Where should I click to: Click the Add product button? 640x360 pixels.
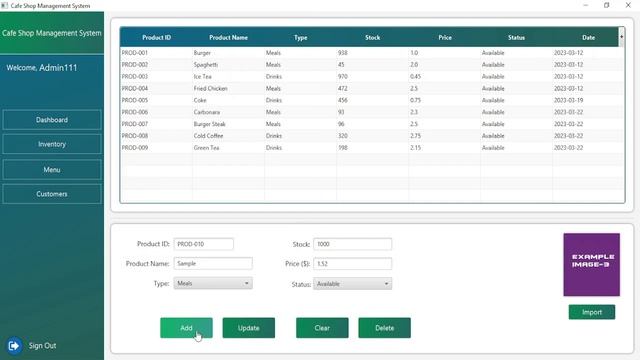click(186, 328)
